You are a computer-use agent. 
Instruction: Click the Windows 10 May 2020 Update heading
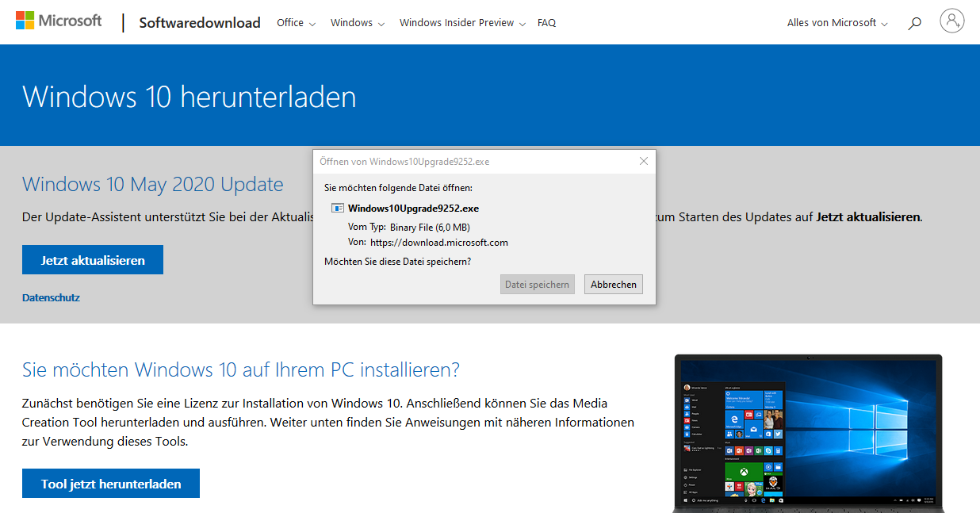tap(153, 185)
